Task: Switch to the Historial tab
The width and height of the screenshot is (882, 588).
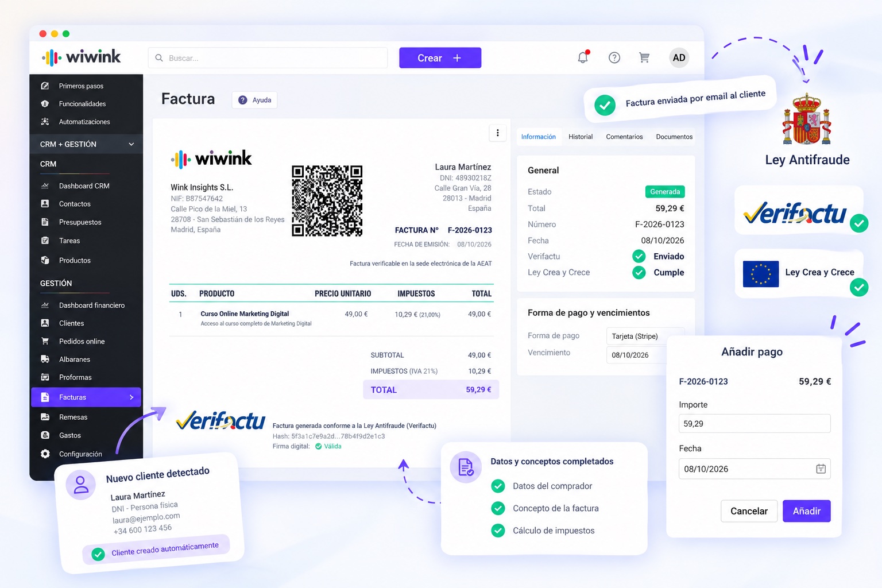Action: [581, 137]
